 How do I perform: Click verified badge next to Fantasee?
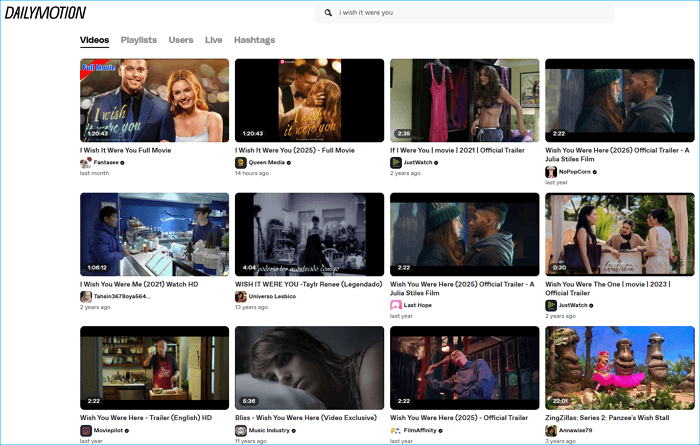pos(122,163)
